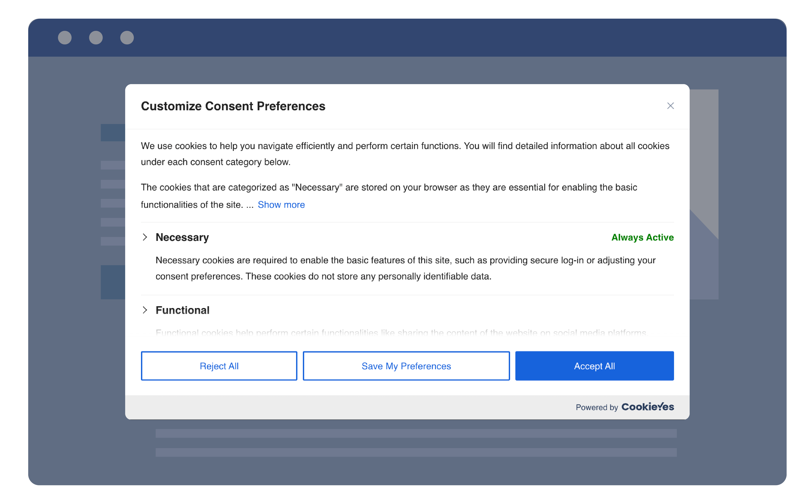Viewport: 812px width, 504px height.
Task: Click the Save My Preferences button
Action: [406, 366]
